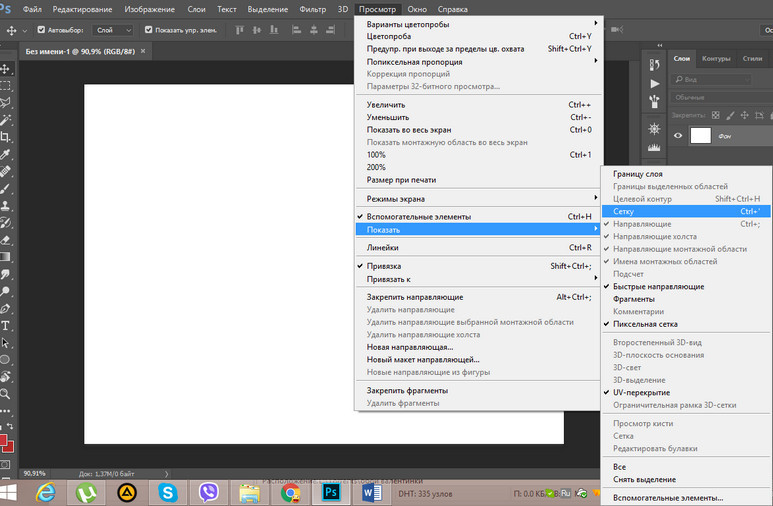Hide the Фон layer with eye icon
This screenshot has height=506, width=773.
[x=678, y=136]
